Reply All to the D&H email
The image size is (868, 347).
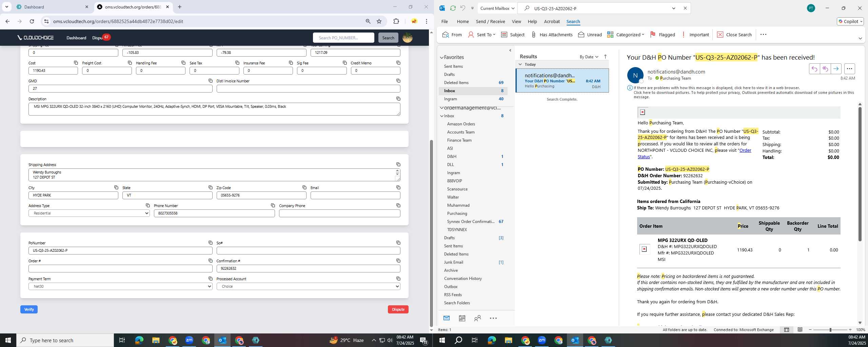[x=825, y=69]
